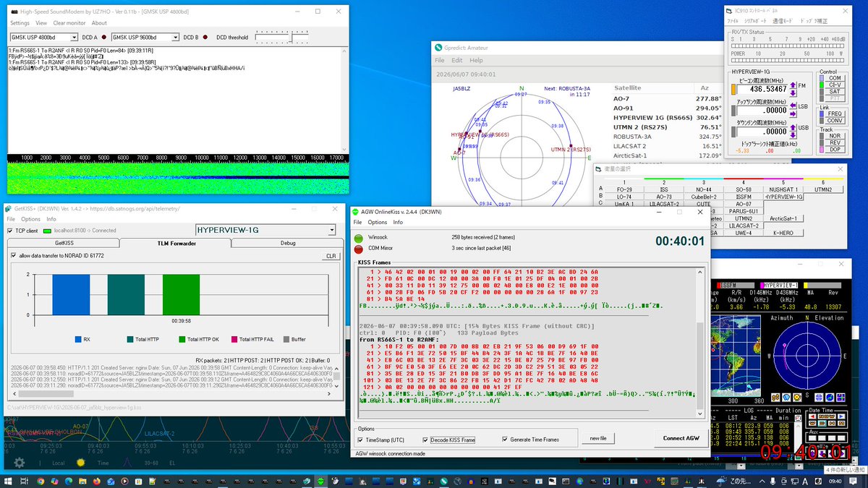Show hidden system tray icons chevron
Viewport: 868px width, 488px height.
(x=762, y=481)
